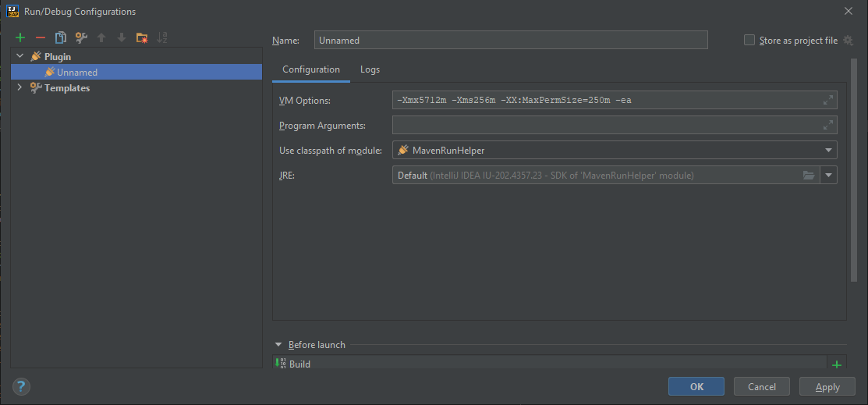Click the Name input field
Image resolution: width=868 pixels, height=405 pixels.
(x=511, y=40)
